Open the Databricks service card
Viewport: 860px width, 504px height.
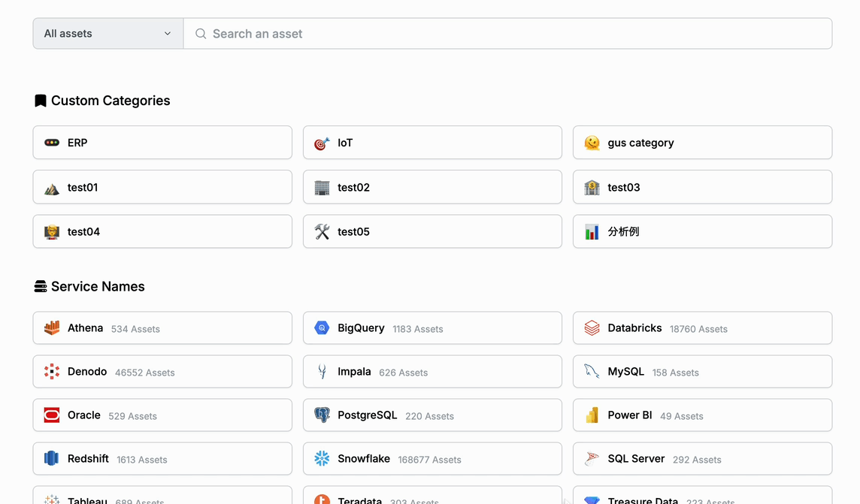point(703,327)
